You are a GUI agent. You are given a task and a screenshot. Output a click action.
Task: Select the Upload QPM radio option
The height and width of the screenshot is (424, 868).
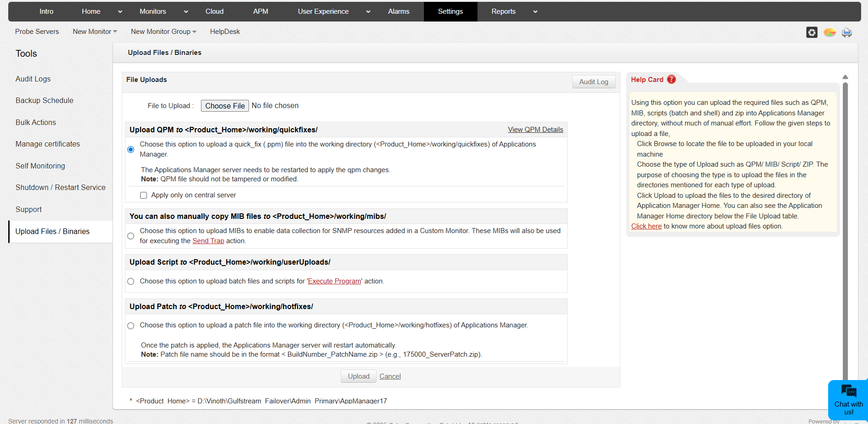tap(131, 149)
